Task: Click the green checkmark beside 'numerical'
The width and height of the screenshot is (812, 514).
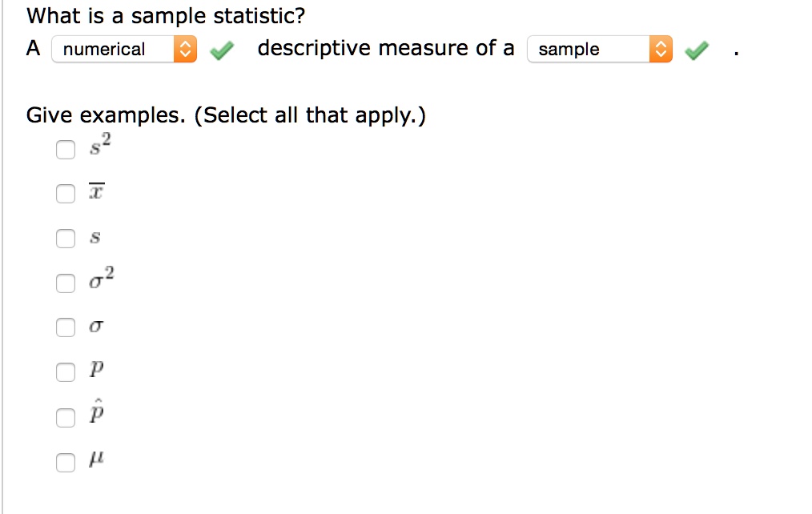Action: [222, 51]
